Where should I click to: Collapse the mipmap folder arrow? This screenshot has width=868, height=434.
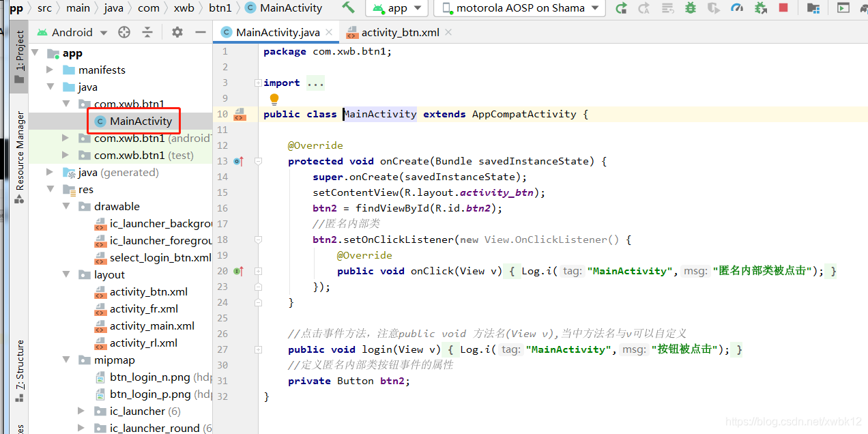coord(66,360)
